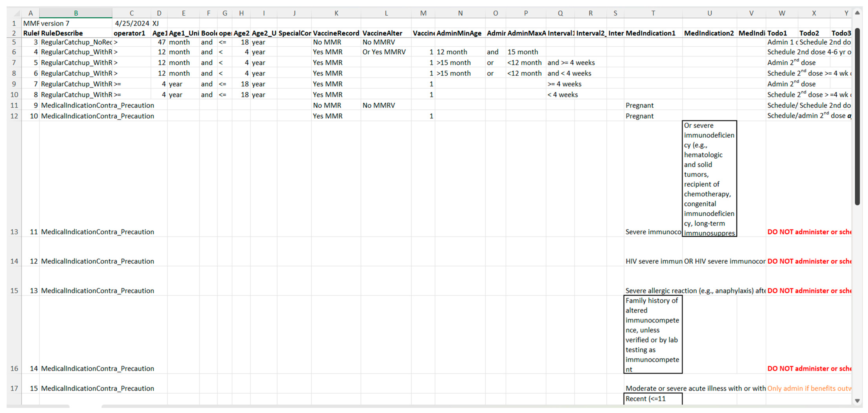Click the 'Or severe immunodeficiency' wrapped cell

[709, 179]
